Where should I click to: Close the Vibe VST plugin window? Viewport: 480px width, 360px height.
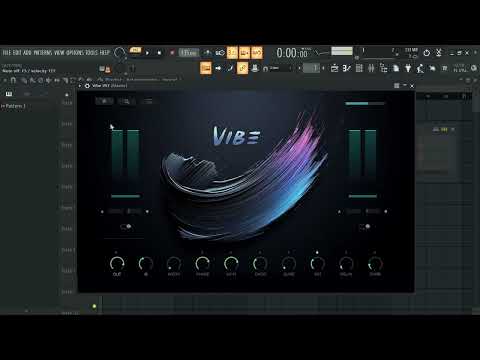412,86
